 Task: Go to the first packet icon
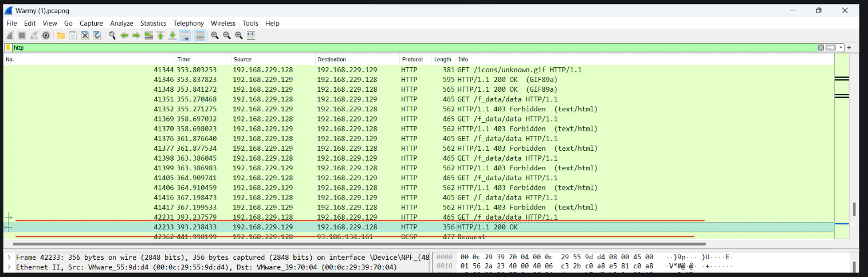tap(160, 36)
